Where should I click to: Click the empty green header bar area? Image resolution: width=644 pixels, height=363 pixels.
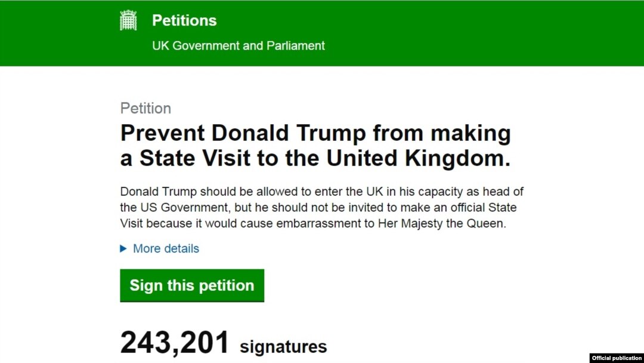(x=485, y=33)
